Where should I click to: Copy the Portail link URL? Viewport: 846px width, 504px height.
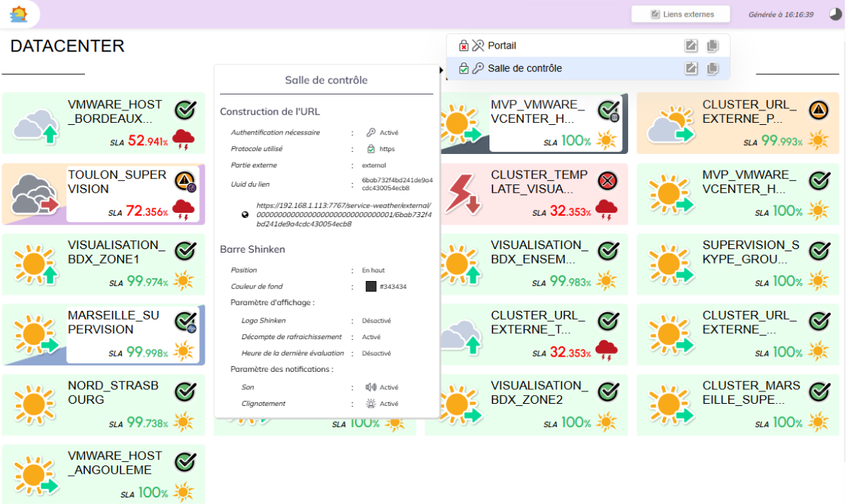pyautogui.click(x=713, y=46)
